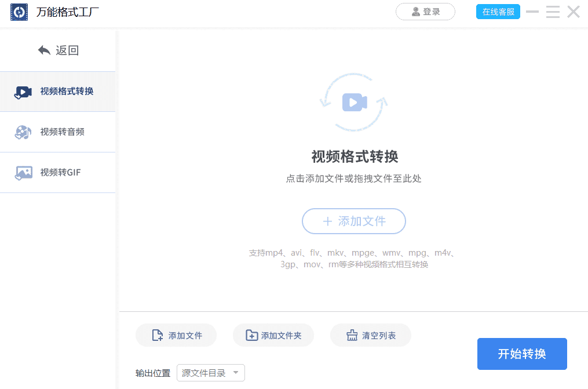Click the person silhouette icon inside 登录
Image resolution: width=588 pixels, height=389 pixels.
tap(416, 12)
